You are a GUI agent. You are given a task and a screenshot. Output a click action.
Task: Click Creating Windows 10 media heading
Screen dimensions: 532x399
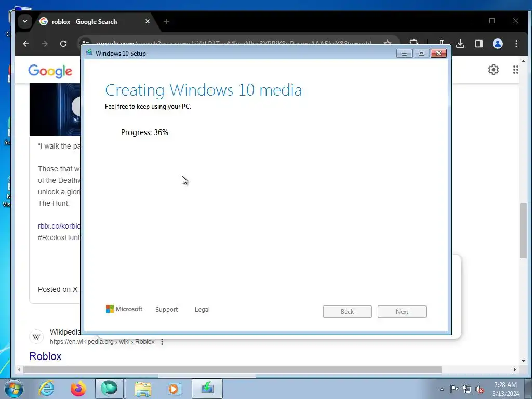click(204, 90)
